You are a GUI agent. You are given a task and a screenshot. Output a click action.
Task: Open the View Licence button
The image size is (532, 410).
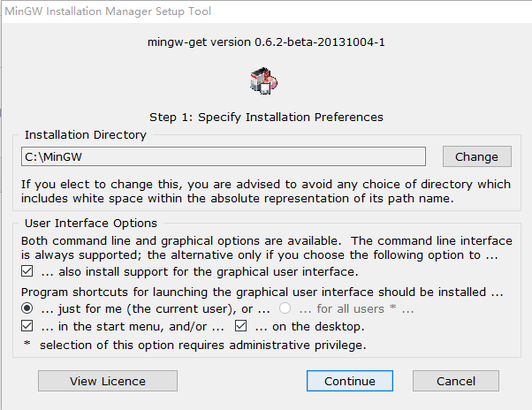[108, 381]
